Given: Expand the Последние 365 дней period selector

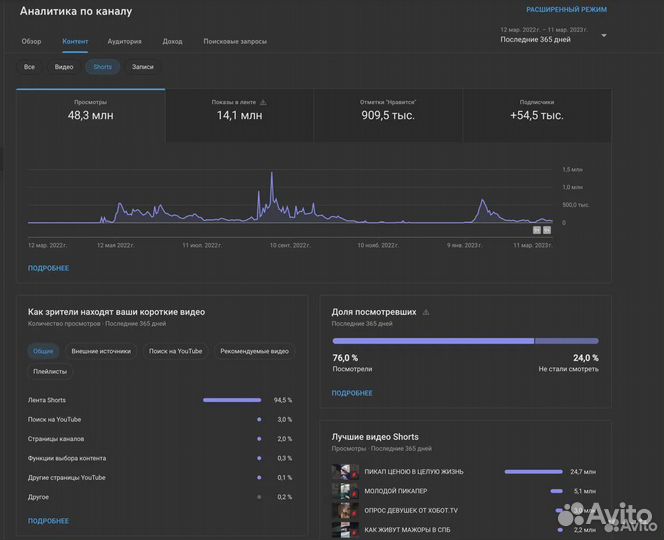Looking at the screenshot, I should [535, 40].
